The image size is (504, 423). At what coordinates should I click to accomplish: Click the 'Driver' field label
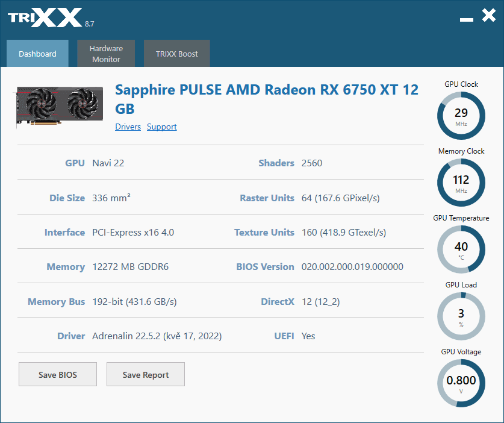(x=71, y=336)
